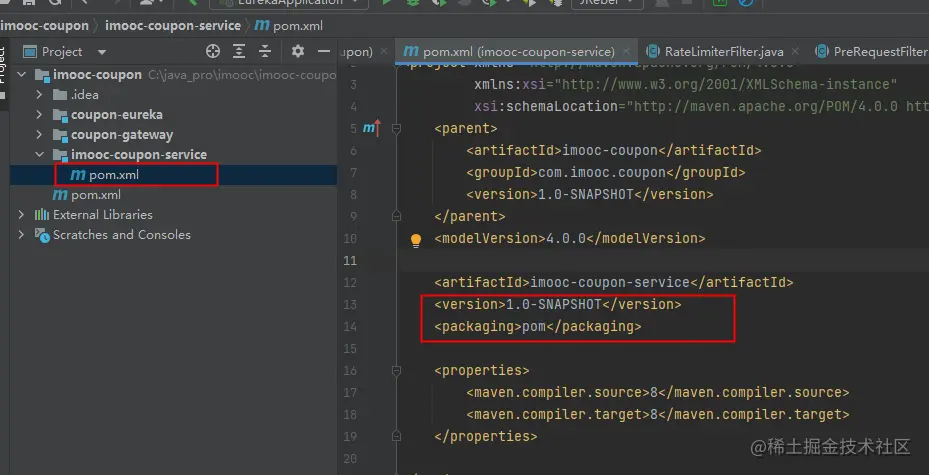The width and height of the screenshot is (929, 475).
Task: Click the imooc-coupon artifactId text on line 6
Action: tap(610, 150)
